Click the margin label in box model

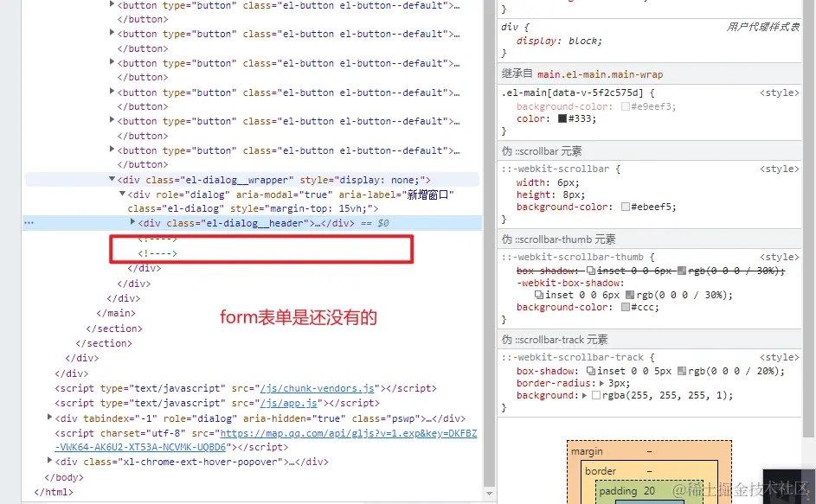[x=587, y=451]
